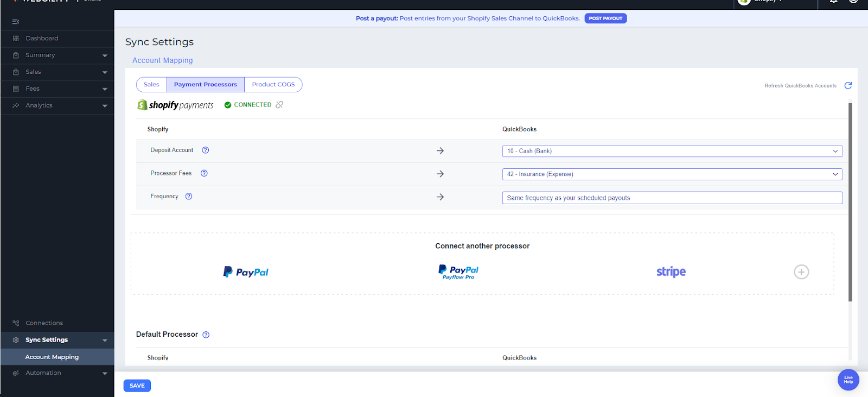Click the plus icon to add a processor
Viewport: 868px width, 397px height.
801,272
